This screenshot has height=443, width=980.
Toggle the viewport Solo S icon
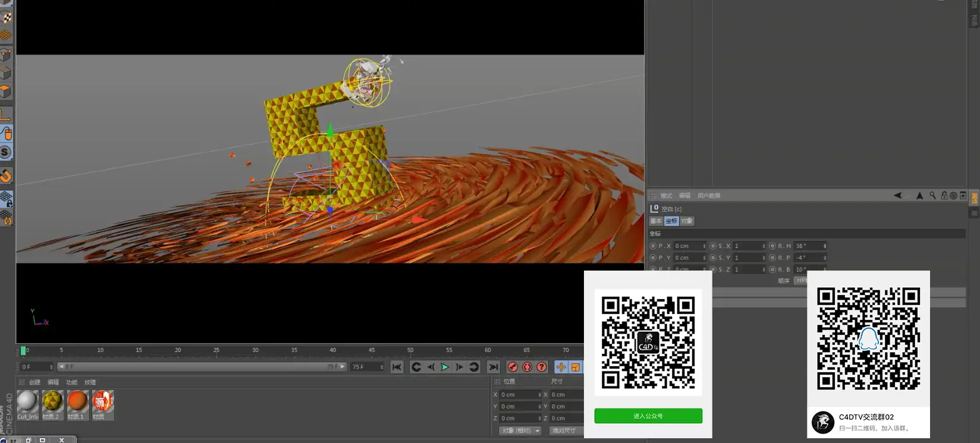pyautogui.click(x=6, y=152)
